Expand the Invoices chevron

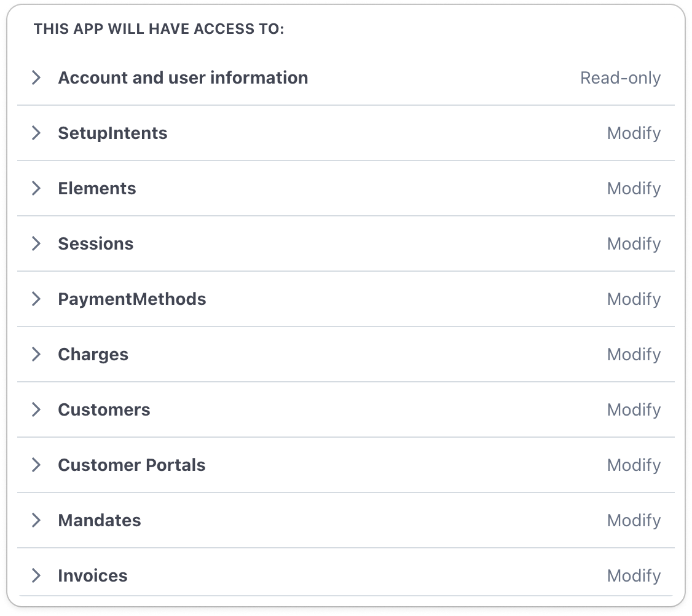pos(37,575)
